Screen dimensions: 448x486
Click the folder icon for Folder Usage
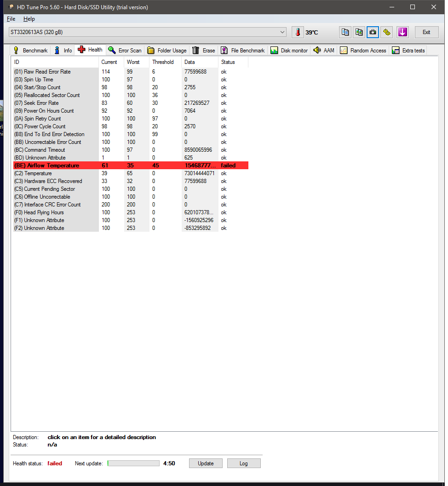point(151,50)
